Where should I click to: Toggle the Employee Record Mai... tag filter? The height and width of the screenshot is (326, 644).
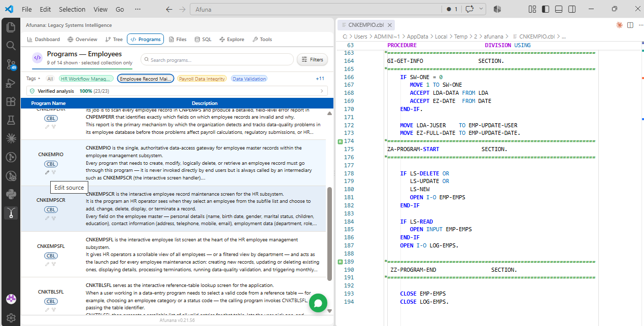(146, 79)
